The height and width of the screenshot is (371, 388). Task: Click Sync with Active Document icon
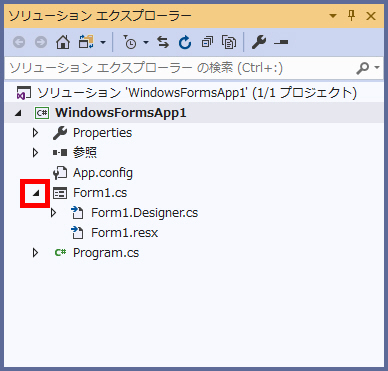coord(163,42)
